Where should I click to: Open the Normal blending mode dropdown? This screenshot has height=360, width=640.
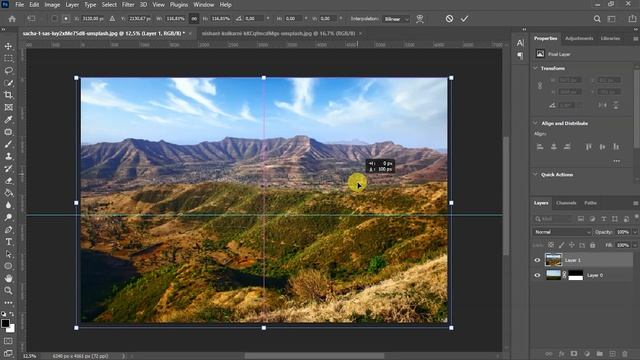[x=562, y=232]
